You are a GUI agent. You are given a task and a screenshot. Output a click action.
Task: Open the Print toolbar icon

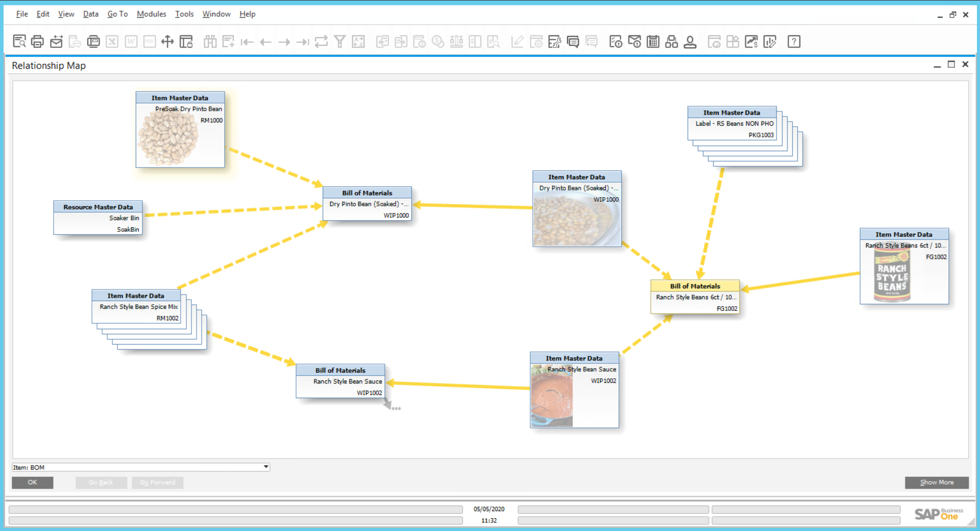[37, 41]
